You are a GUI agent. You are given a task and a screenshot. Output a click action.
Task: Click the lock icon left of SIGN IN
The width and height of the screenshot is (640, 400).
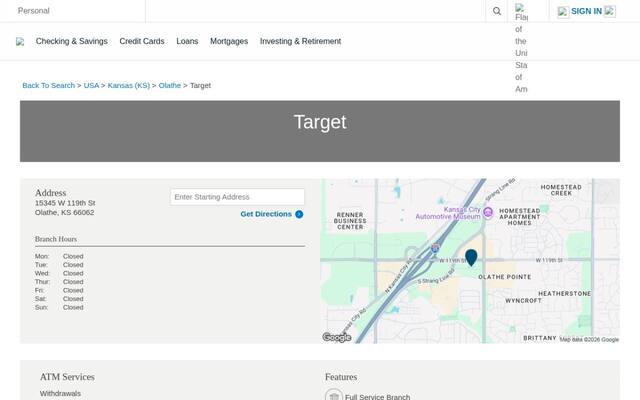563,12
